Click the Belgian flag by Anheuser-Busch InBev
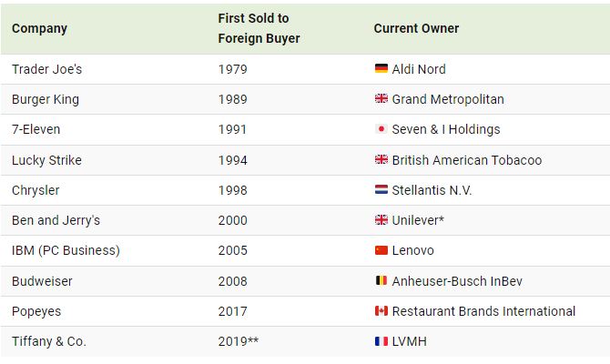 point(381,280)
